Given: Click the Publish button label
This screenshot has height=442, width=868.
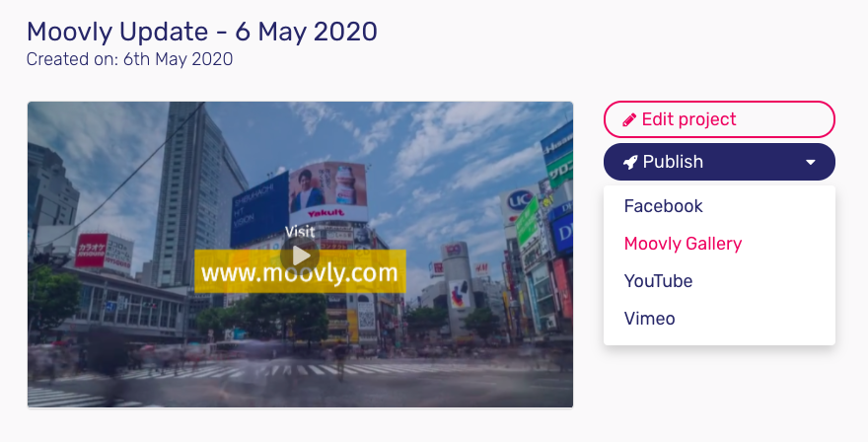Looking at the screenshot, I should pyautogui.click(x=673, y=162).
